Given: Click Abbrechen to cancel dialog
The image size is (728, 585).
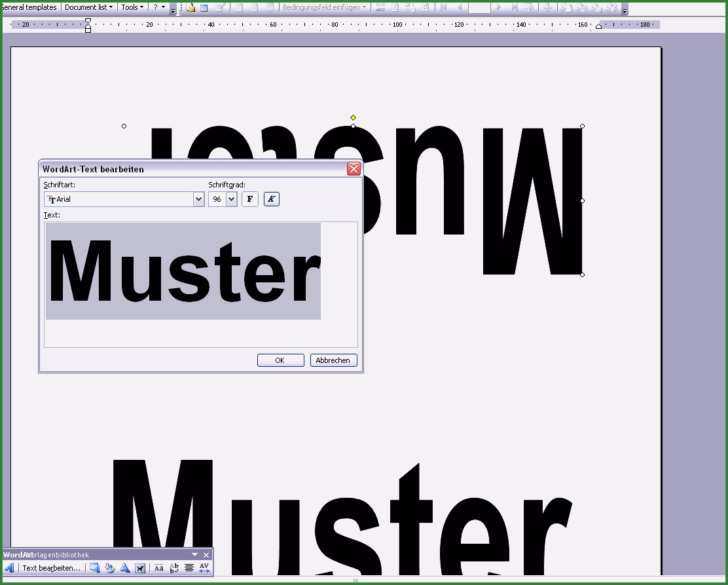Looking at the screenshot, I should pos(333,360).
